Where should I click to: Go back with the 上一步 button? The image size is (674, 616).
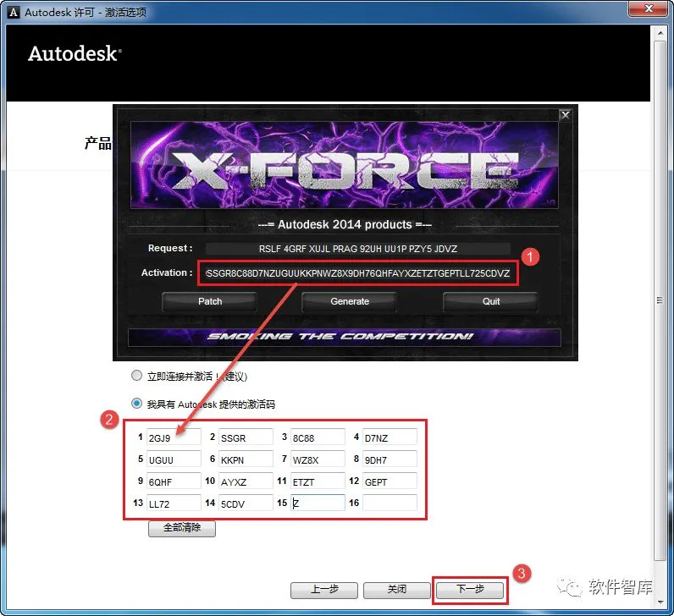[324, 590]
